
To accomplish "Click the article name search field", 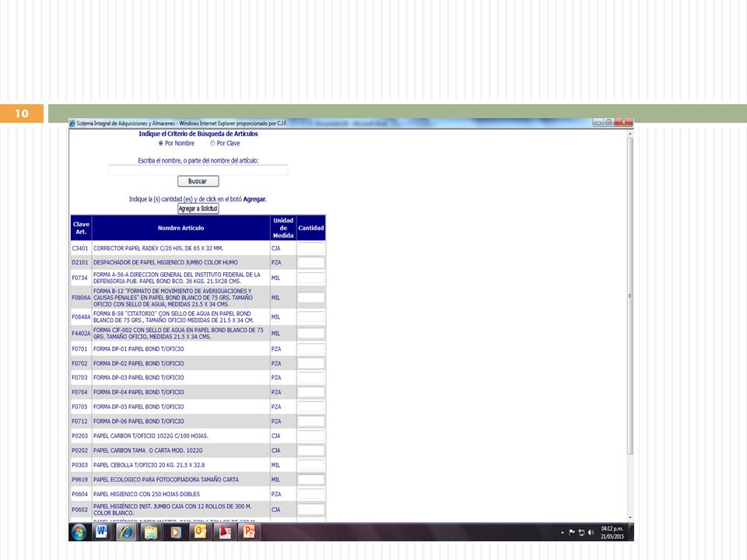I will (198, 170).
